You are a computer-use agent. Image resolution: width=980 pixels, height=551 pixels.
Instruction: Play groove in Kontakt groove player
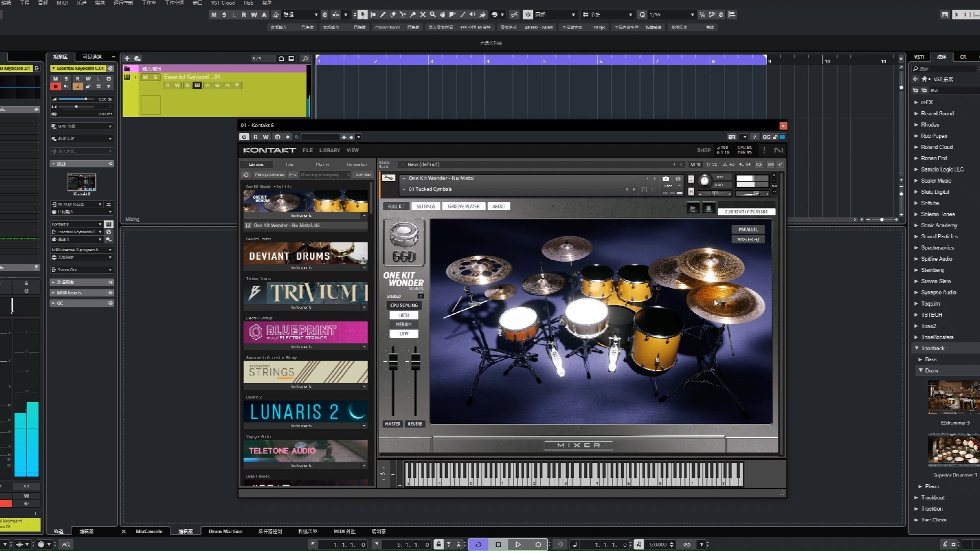[693, 208]
